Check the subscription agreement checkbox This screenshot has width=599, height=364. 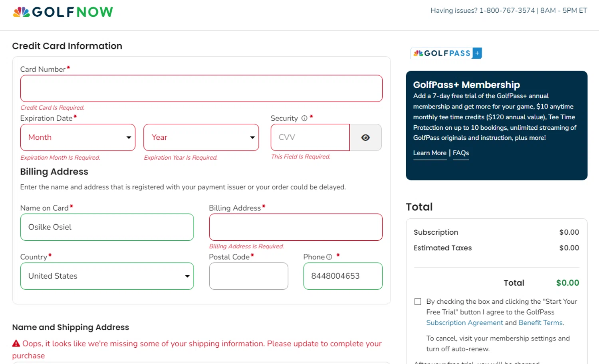(x=418, y=302)
